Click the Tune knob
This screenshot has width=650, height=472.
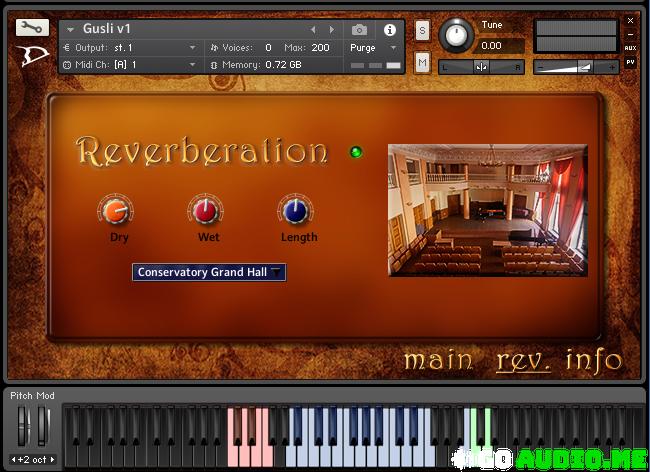pyautogui.click(x=456, y=36)
